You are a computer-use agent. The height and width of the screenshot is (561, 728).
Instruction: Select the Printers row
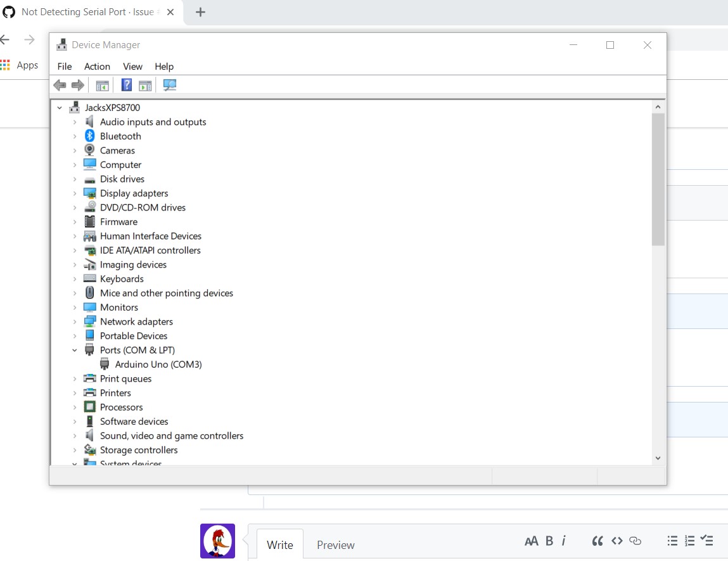coord(115,393)
